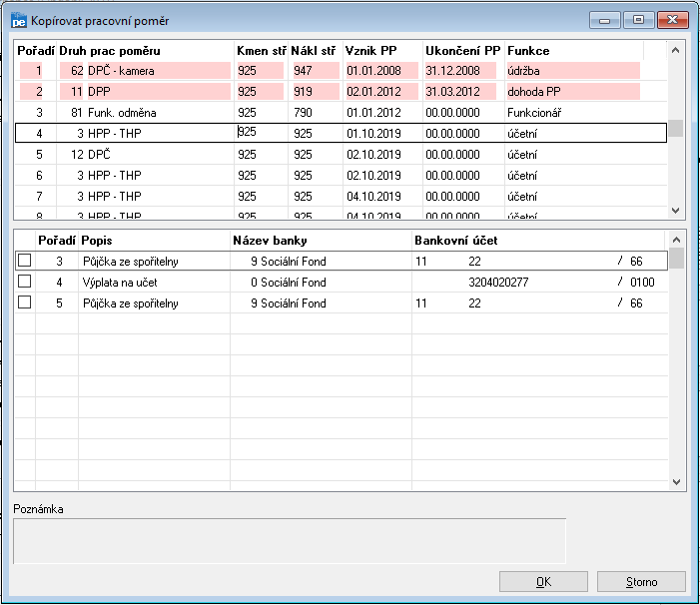Select the Funk. odměna row
This screenshot has width=700, height=605.
point(342,113)
